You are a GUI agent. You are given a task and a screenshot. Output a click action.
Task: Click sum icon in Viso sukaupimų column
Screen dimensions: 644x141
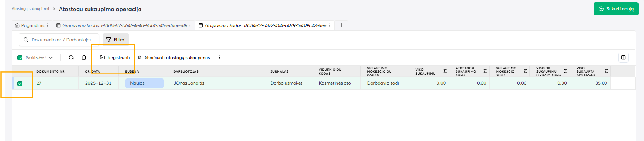tap(445, 71)
